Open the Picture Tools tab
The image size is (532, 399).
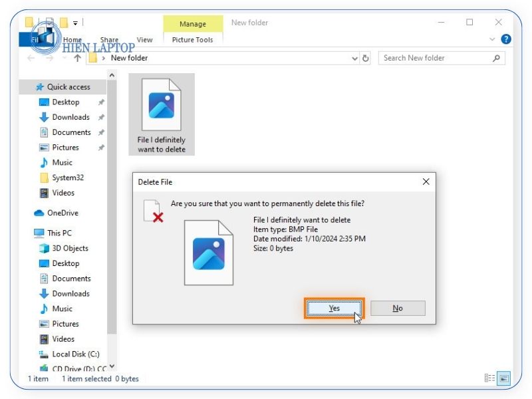click(192, 40)
